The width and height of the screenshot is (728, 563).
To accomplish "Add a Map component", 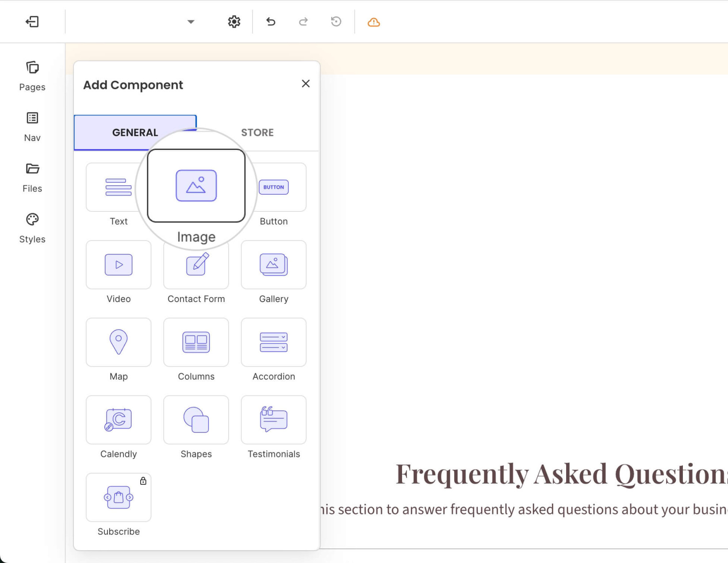I will click(x=119, y=342).
